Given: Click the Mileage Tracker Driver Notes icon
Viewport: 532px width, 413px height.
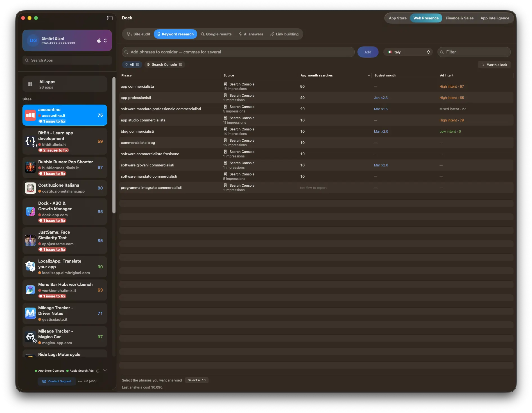Looking at the screenshot, I should pyautogui.click(x=30, y=313).
